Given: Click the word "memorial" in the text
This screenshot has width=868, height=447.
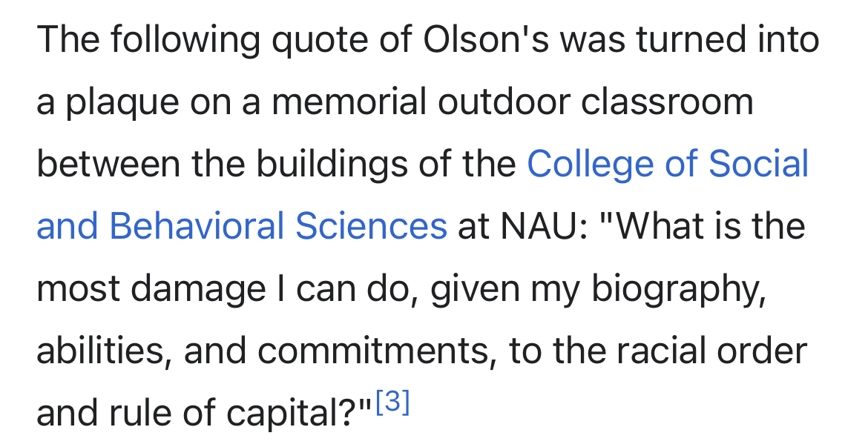Looking at the screenshot, I should pyautogui.click(x=349, y=102).
